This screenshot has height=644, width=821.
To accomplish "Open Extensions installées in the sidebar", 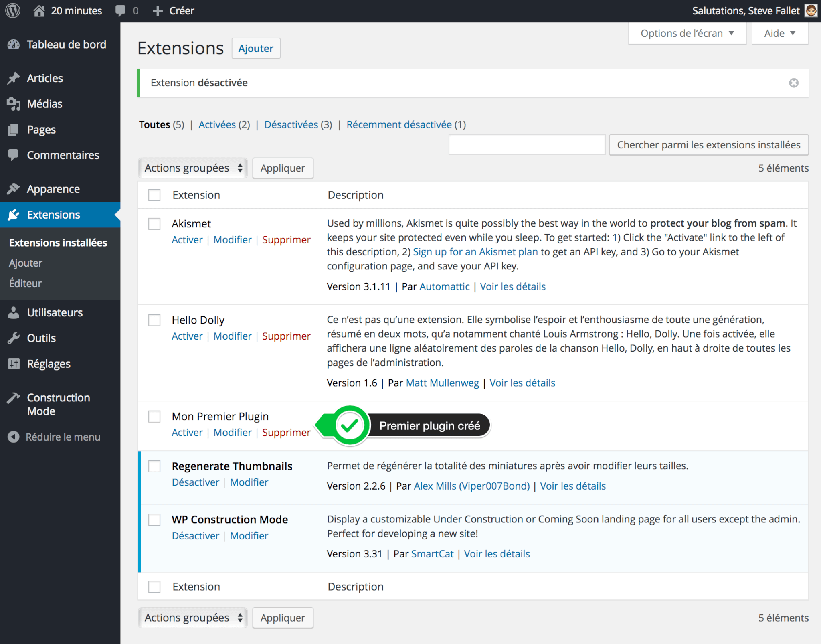I will click(58, 243).
